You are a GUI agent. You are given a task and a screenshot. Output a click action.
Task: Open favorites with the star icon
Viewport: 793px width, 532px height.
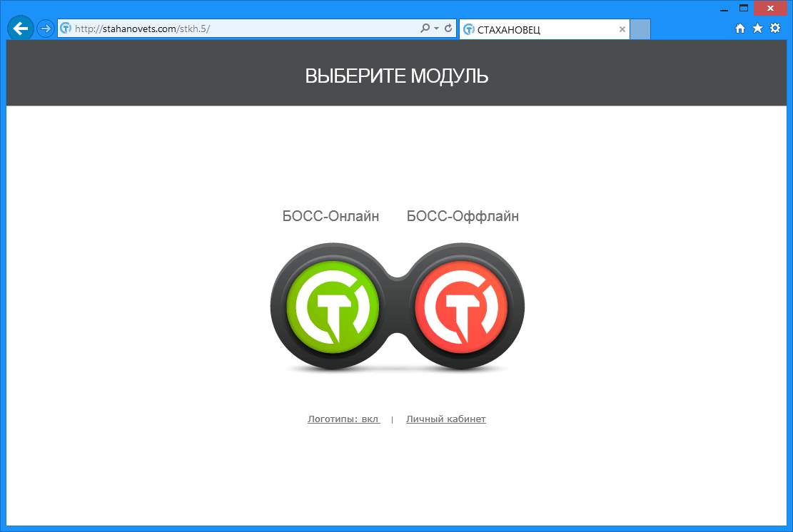pyautogui.click(x=757, y=29)
